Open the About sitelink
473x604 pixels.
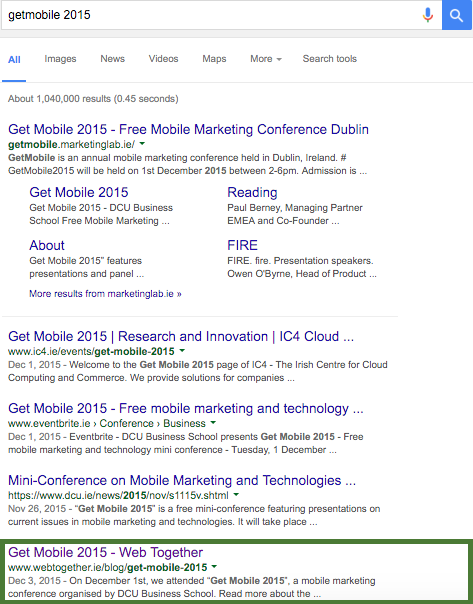coord(47,245)
